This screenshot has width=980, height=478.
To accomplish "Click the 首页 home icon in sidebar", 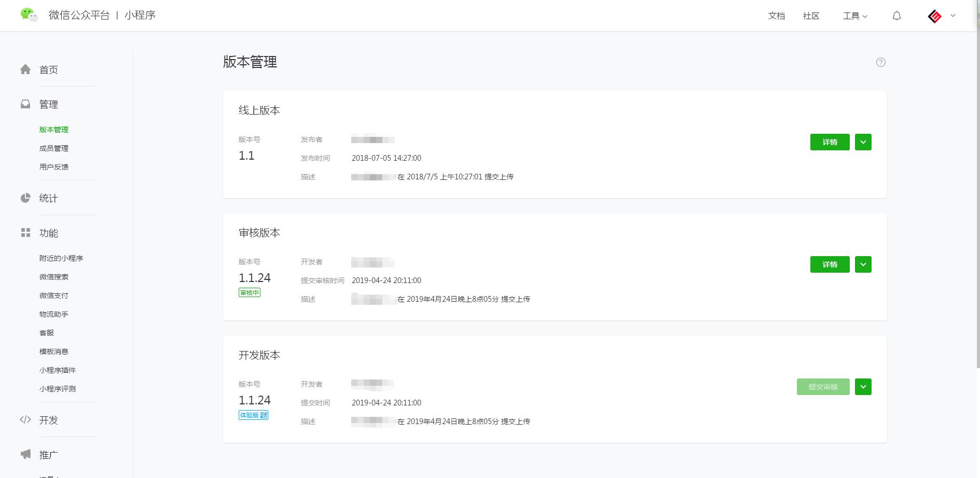I will point(25,69).
